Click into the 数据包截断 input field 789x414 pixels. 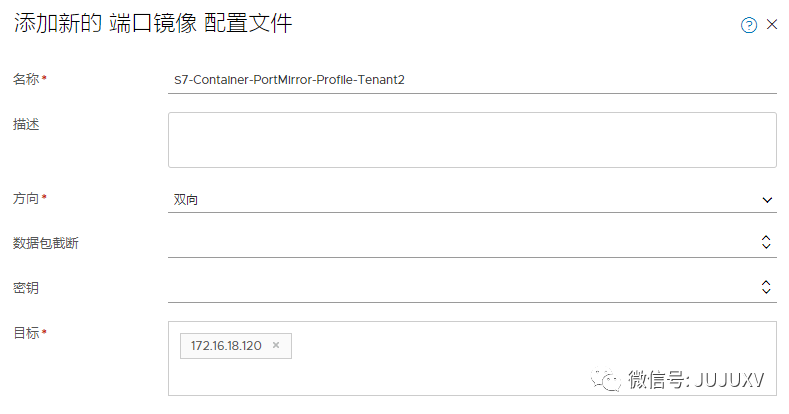click(460, 242)
